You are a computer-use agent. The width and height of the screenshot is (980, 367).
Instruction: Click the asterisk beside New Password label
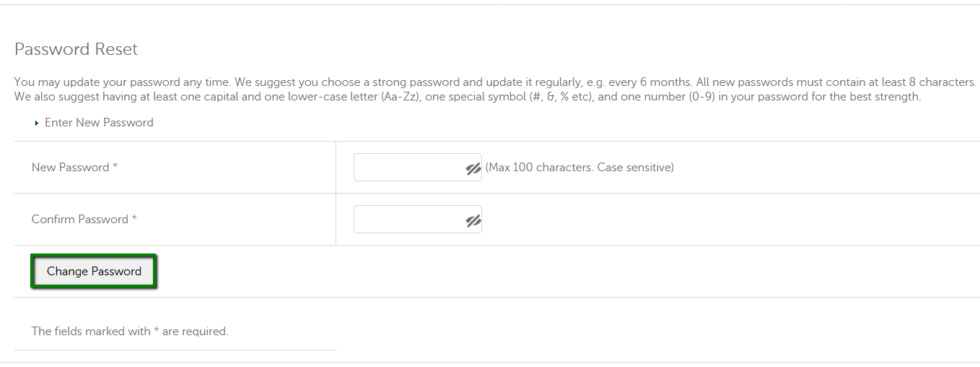pyautogui.click(x=115, y=166)
